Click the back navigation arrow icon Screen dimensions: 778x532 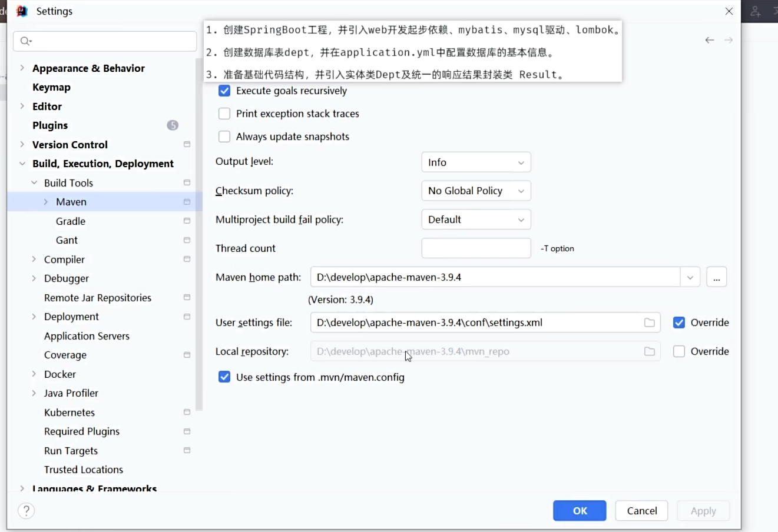[x=710, y=40]
